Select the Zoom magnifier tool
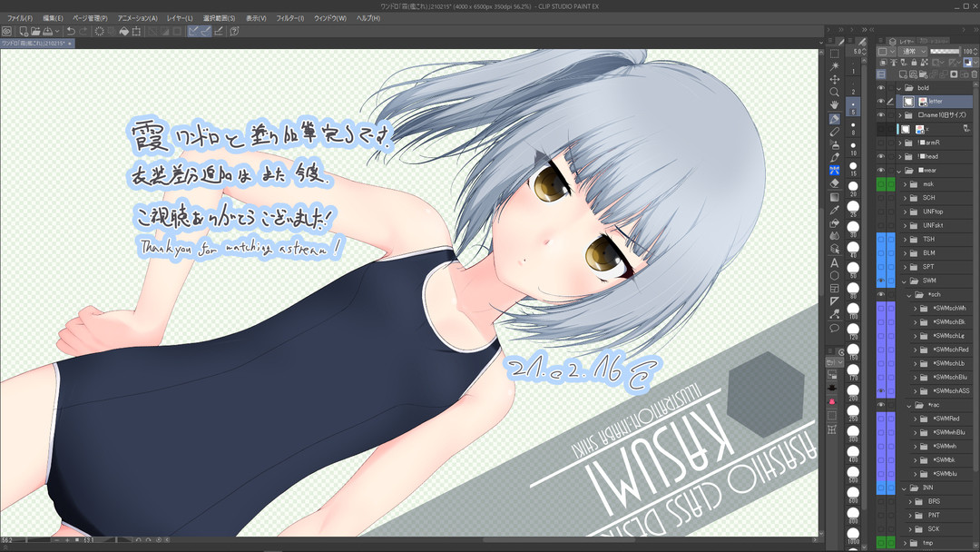 [834, 92]
